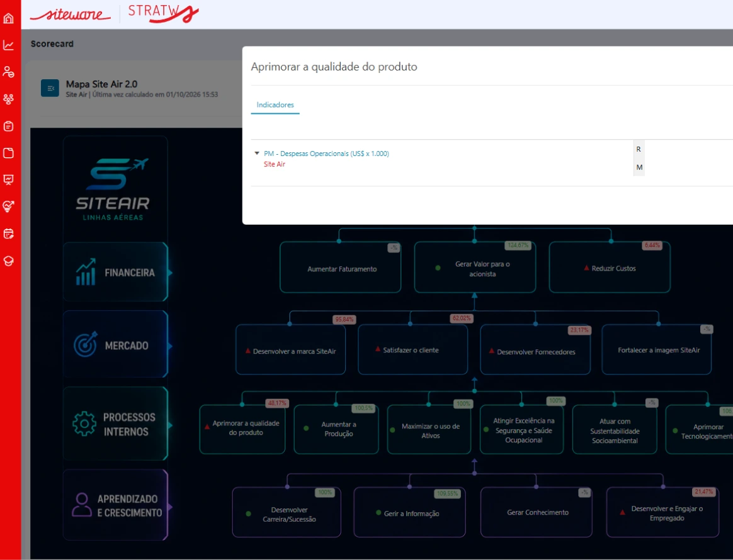
Task: Open Fortalecer a imagem SiteAir objective
Action: [x=657, y=350]
